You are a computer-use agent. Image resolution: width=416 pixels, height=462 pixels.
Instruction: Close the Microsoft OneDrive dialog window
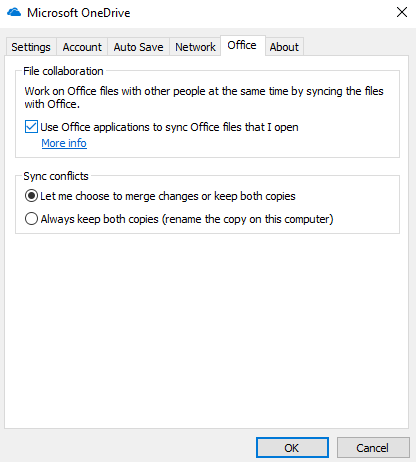[x=402, y=12]
